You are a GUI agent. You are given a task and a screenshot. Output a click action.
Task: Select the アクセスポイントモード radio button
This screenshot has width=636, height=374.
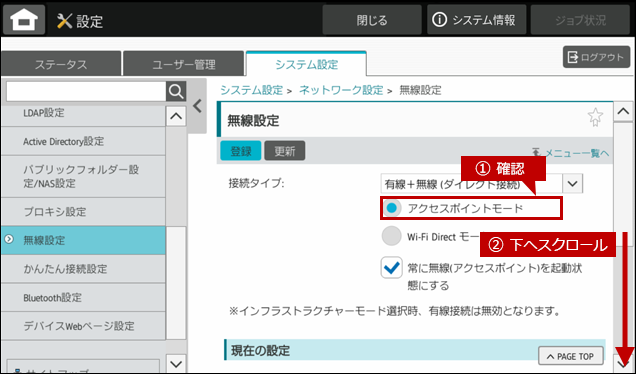click(391, 208)
